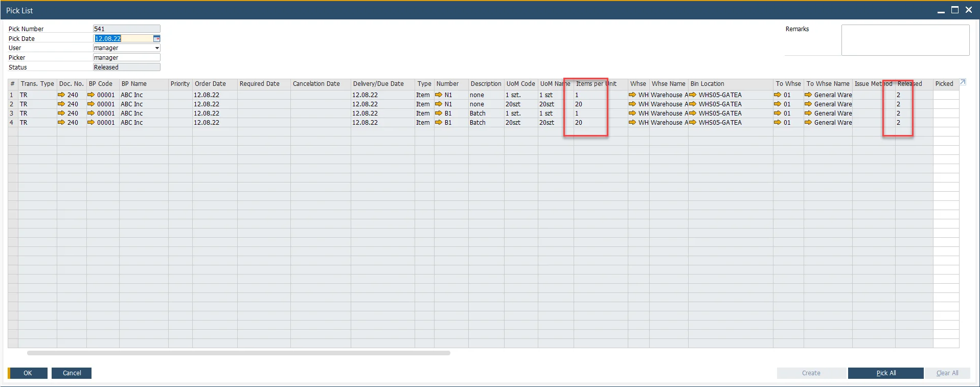Select row number 3 in the table

click(x=13, y=113)
